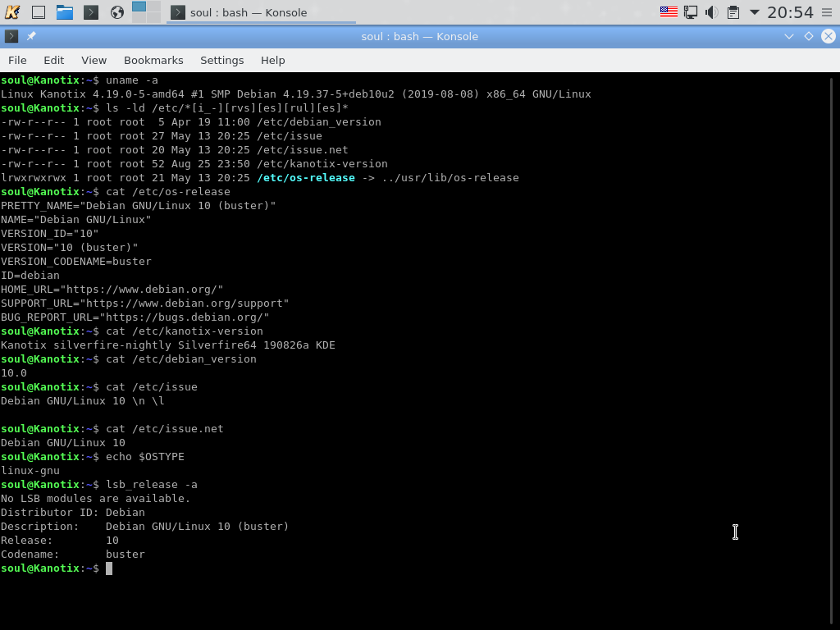The height and width of the screenshot is (630, 840).
Task: Click the Show Desktop panel icon
Action: [x=39, y=11]
